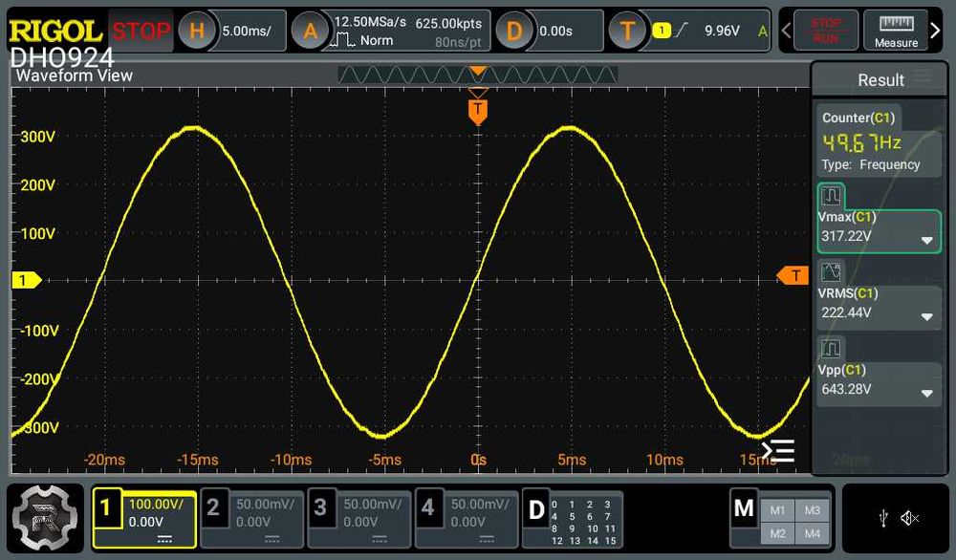Select the 5.00ms/ horizontal scale field
Screen dimensions: 956x560
(247, 32)
